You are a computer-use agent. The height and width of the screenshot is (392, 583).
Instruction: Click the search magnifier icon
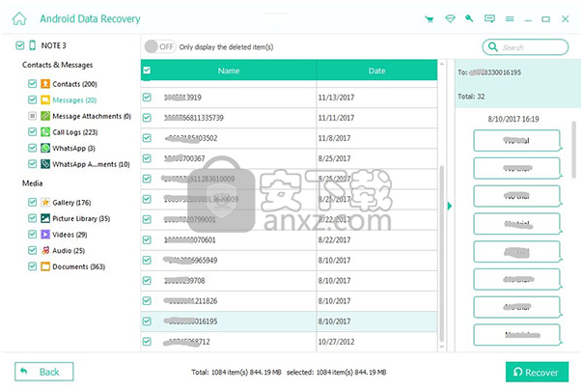click(493, 47)
